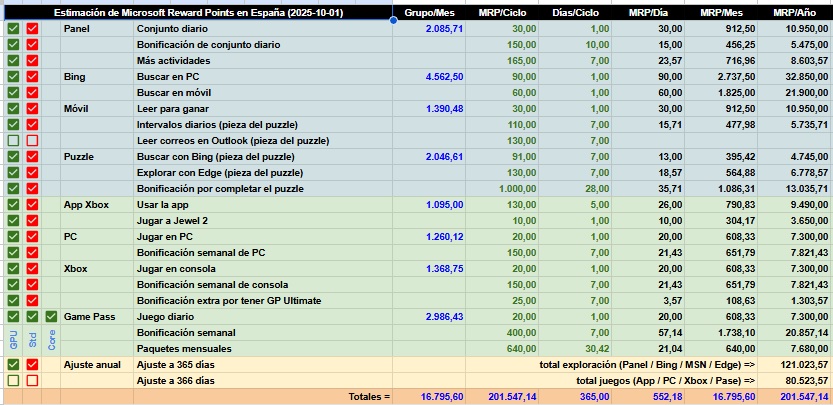Toggle green checkbox in Conjunto diario row
Viewport: 833px width, 405px height.
tap(13, 29)
